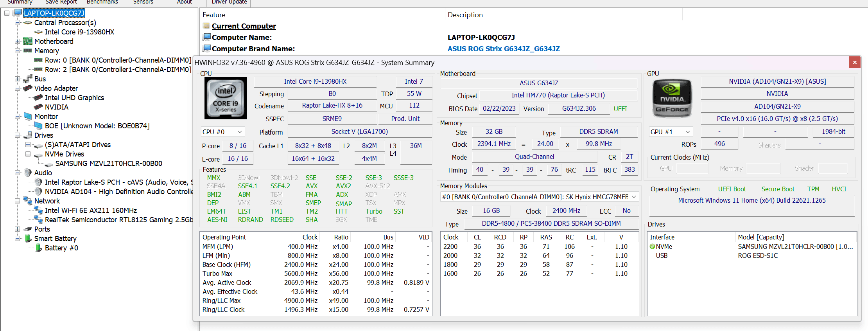The width and height of the screenshot is (868, 331).
Task: Click the 2200 clock memory timing row
Action: (x=540, y=246)
